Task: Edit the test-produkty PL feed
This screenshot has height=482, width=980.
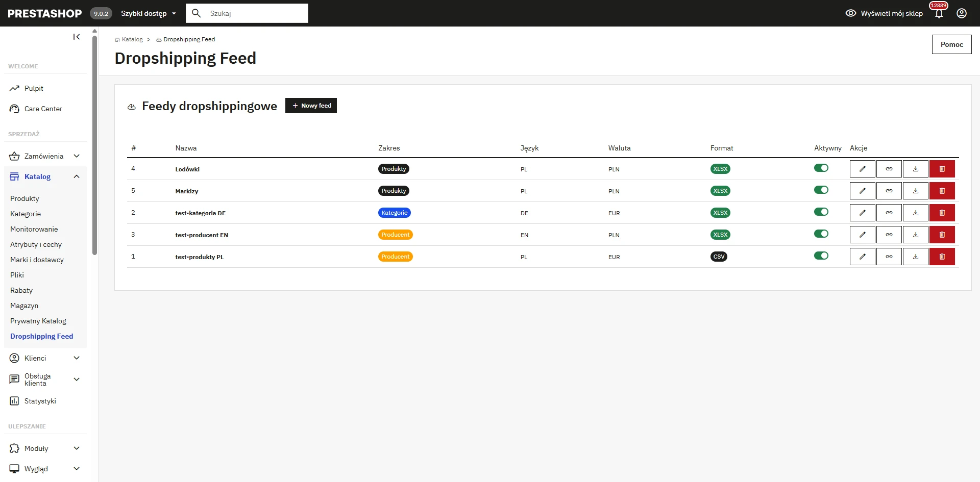Action: click(x=862, y=257)
